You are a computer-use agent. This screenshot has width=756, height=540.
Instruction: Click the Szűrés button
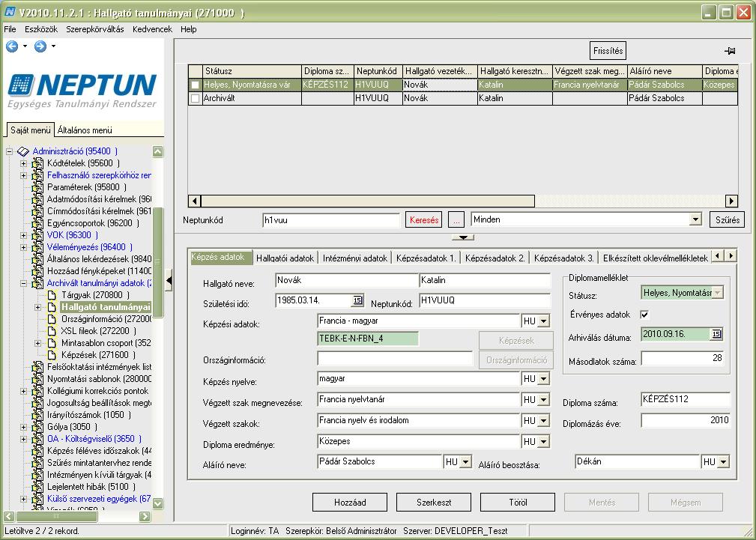(x=727, y=220)
